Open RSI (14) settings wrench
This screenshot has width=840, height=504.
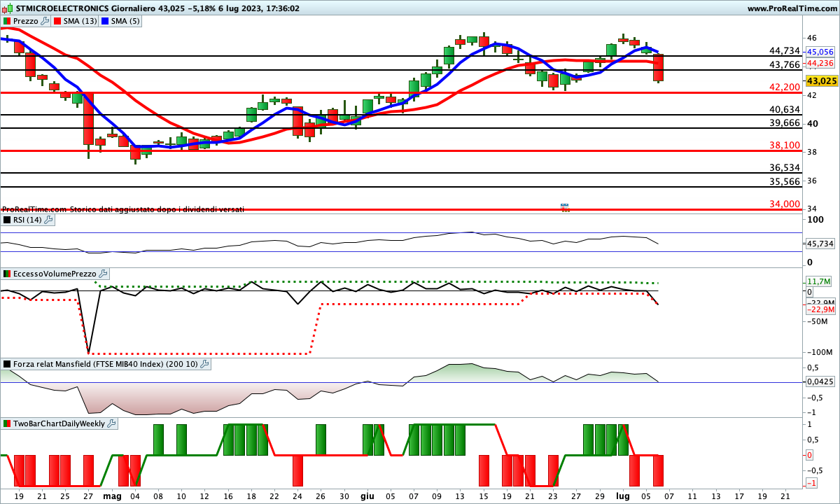48,220
